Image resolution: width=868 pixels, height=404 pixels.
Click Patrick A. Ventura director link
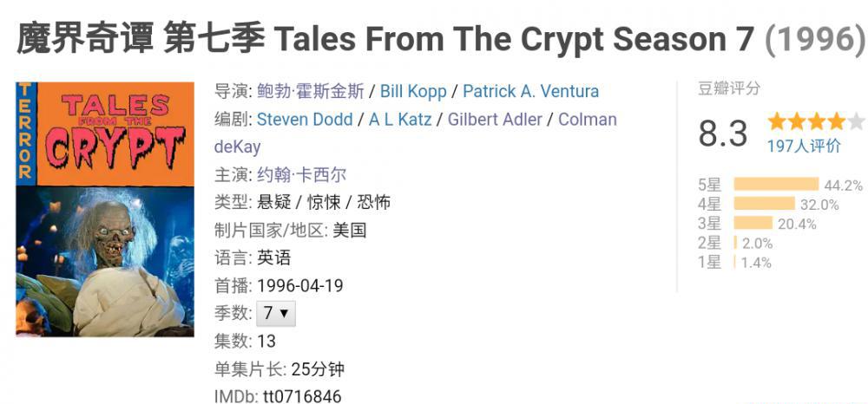530,91
